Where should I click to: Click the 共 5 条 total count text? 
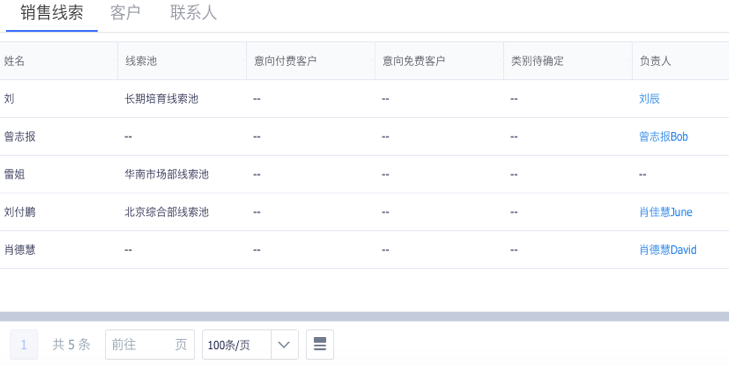(x=71, y=345)
